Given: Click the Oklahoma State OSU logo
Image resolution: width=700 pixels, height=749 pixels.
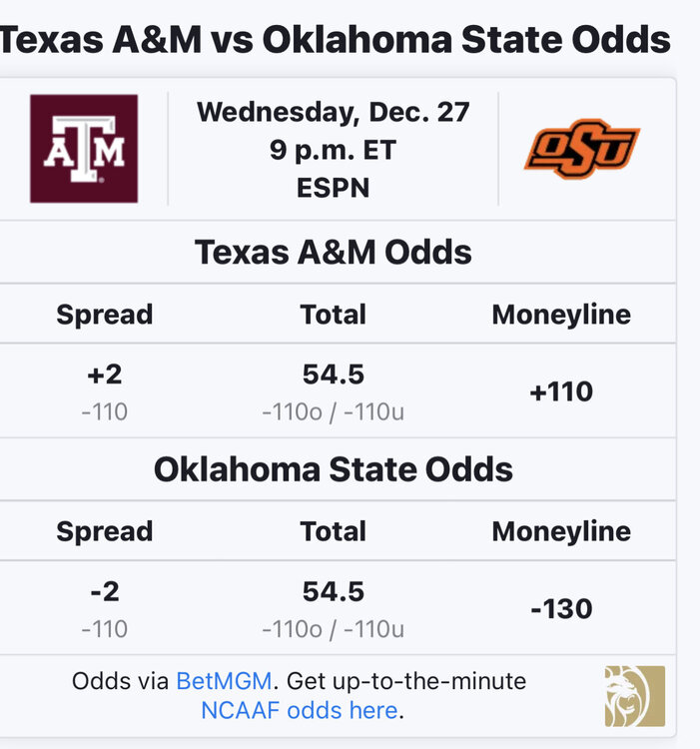Looking at the screenshot, I should click(581, 149).
